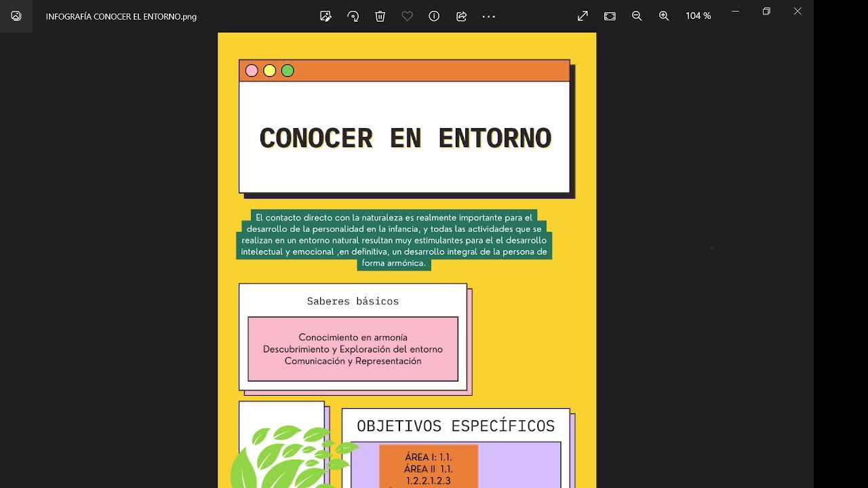Mark image as favorite with heart icon
868x488 pixels.
click(x=407, y=16)
